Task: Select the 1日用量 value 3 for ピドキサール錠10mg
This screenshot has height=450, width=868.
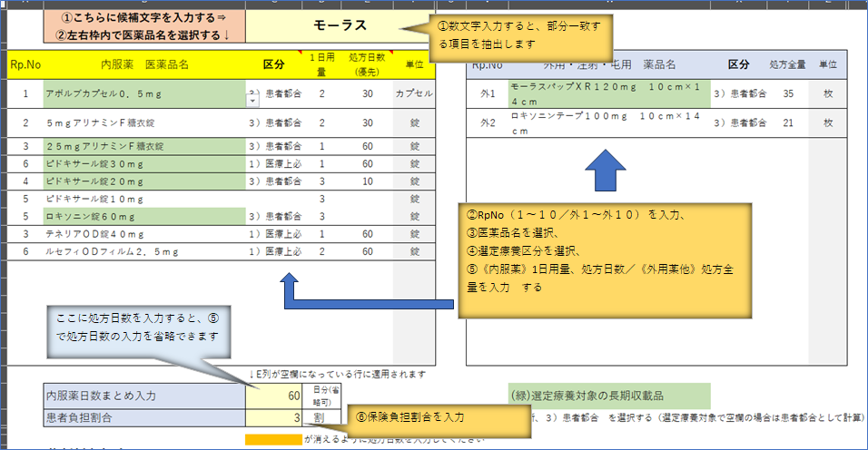Action: (x=321, y=199)
